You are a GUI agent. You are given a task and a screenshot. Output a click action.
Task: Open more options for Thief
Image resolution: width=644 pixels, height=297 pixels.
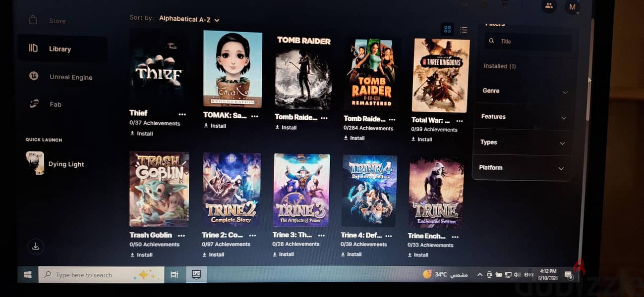pos(182,114)
